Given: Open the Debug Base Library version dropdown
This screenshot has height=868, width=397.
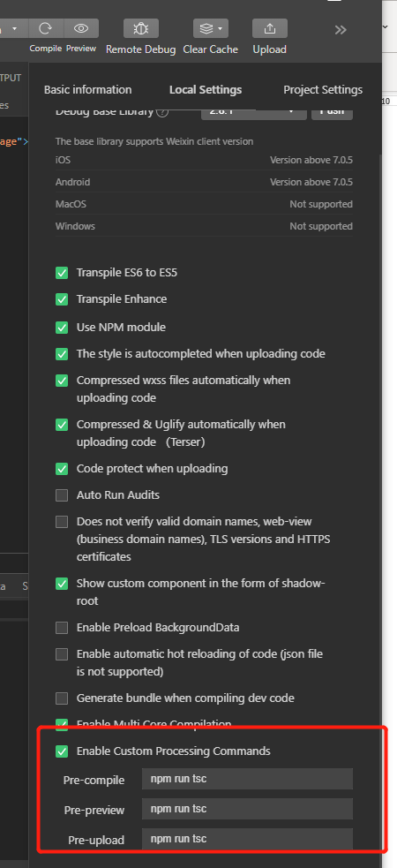Looking at the screenshot, I should (254, 111).
